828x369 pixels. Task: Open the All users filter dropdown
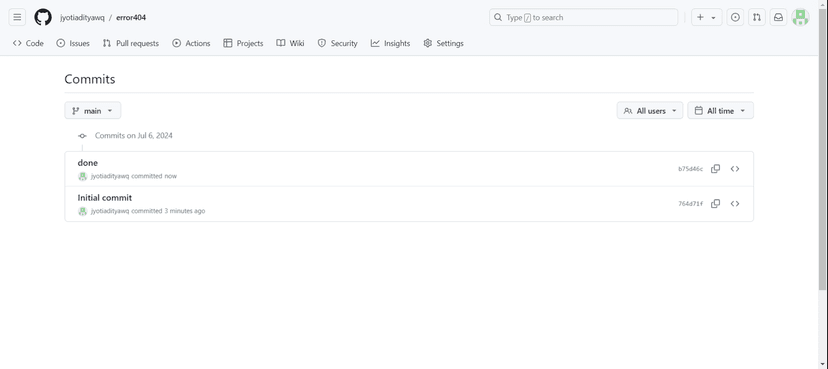(x=650, y=111)
